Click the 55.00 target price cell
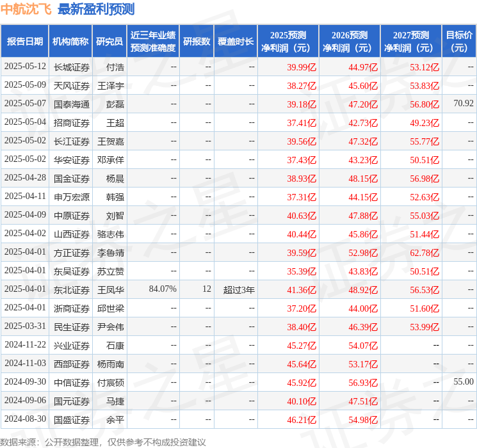 (x=464, y=381)
